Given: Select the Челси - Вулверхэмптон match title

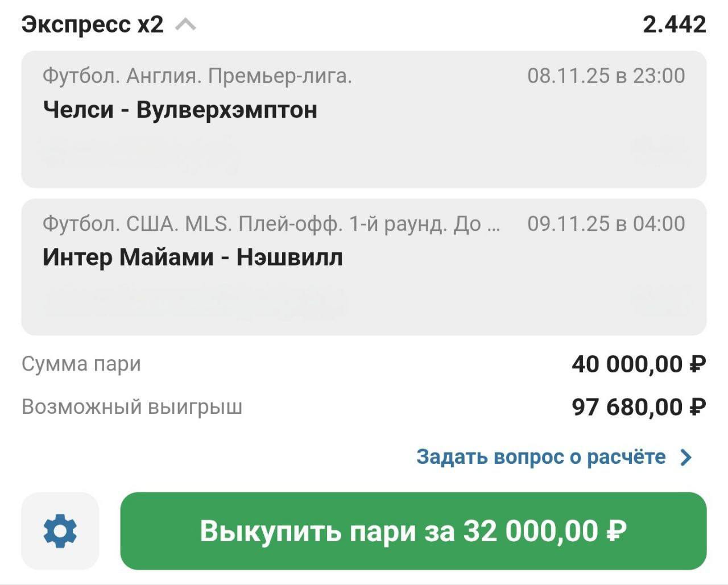Looking at the screenshot, I should 180,110.
